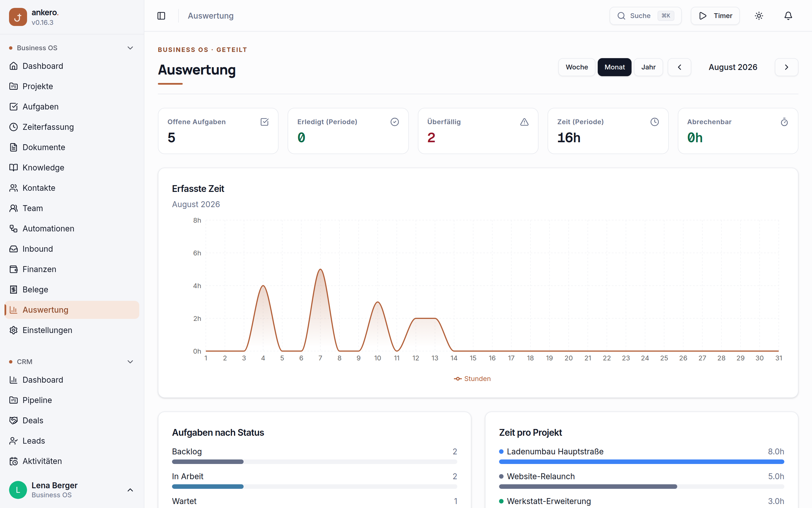Click the Aufgaben checkbox icon
The width and height of the screenshot is (812, 508).
[14, 106]
